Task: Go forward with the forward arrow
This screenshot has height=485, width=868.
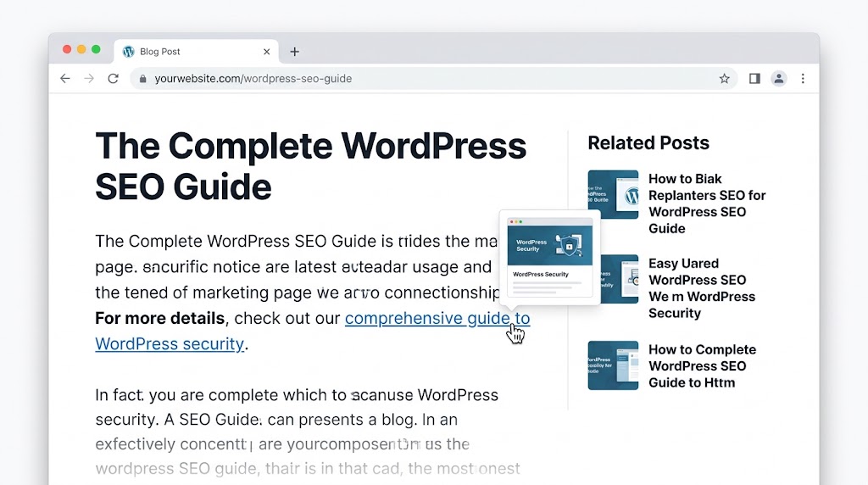Action: click(89, 79)
